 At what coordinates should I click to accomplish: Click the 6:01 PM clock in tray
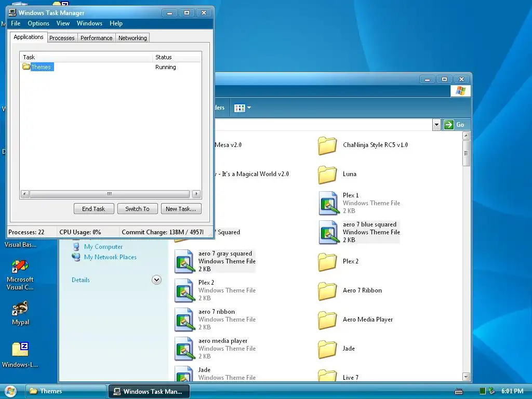(512, 391)
